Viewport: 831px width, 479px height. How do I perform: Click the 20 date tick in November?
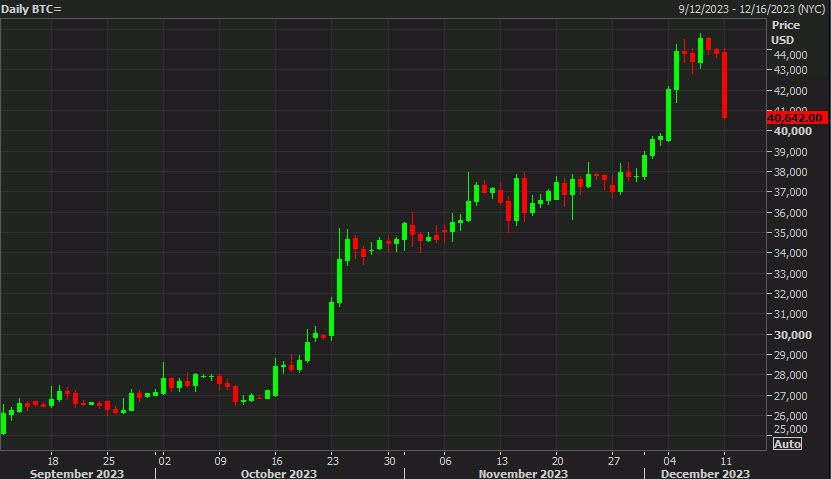coord(558,461)
